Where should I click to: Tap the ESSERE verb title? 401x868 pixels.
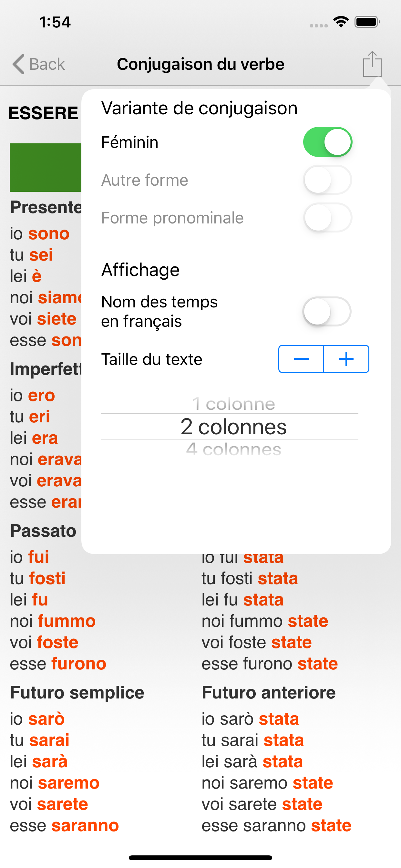43,113
